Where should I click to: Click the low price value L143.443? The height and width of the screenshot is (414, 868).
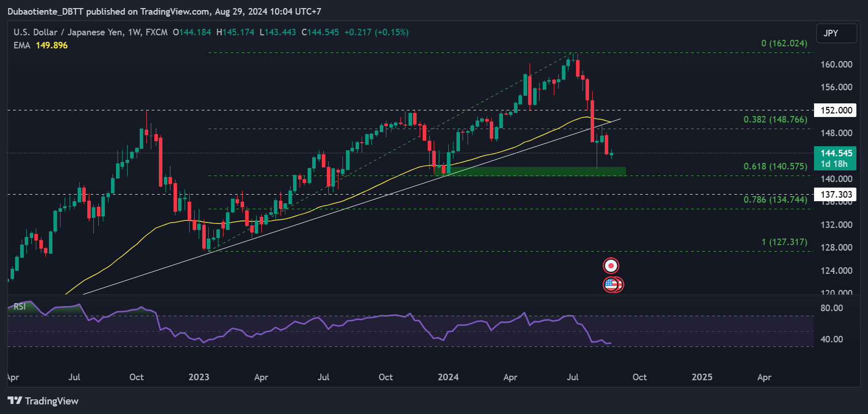point(278,32)
